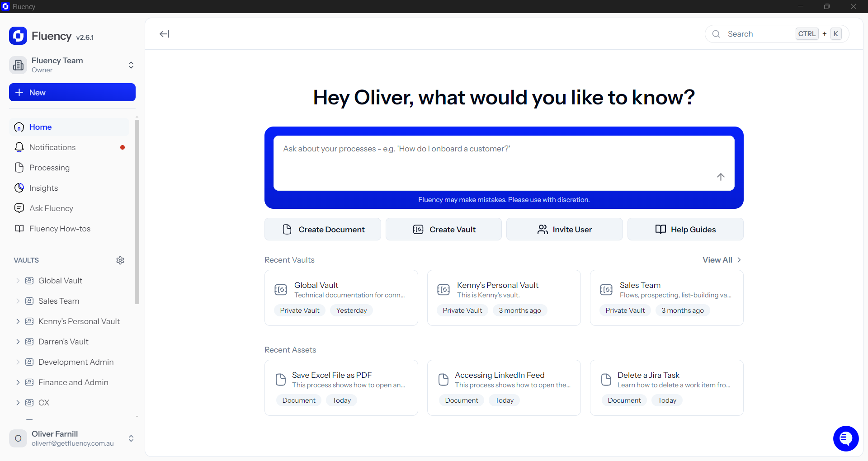Click the Search box

coord(777,34)
